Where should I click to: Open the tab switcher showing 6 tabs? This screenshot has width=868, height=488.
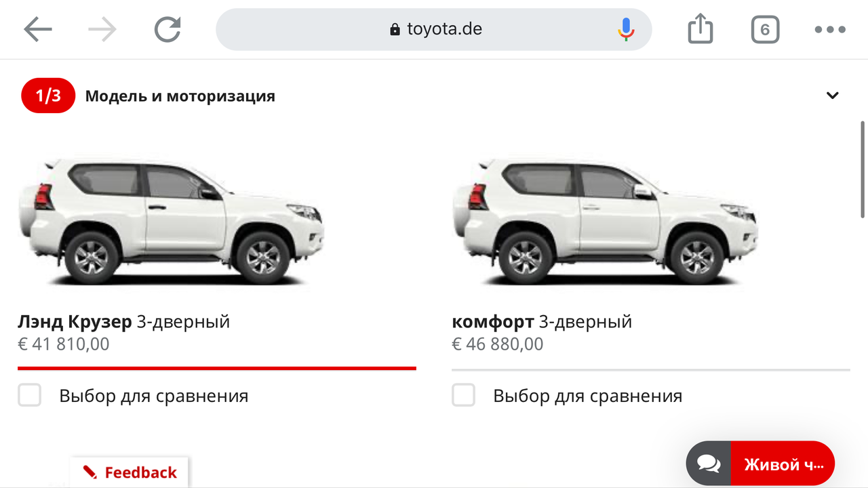[x=765, y=30]
